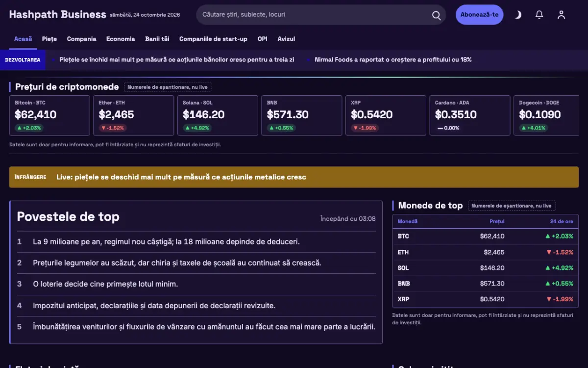Screen dimensions: 588x368
Task: Click the Abonează-te subscribe button
Action: pyautogui.click(x=479, y=15)
